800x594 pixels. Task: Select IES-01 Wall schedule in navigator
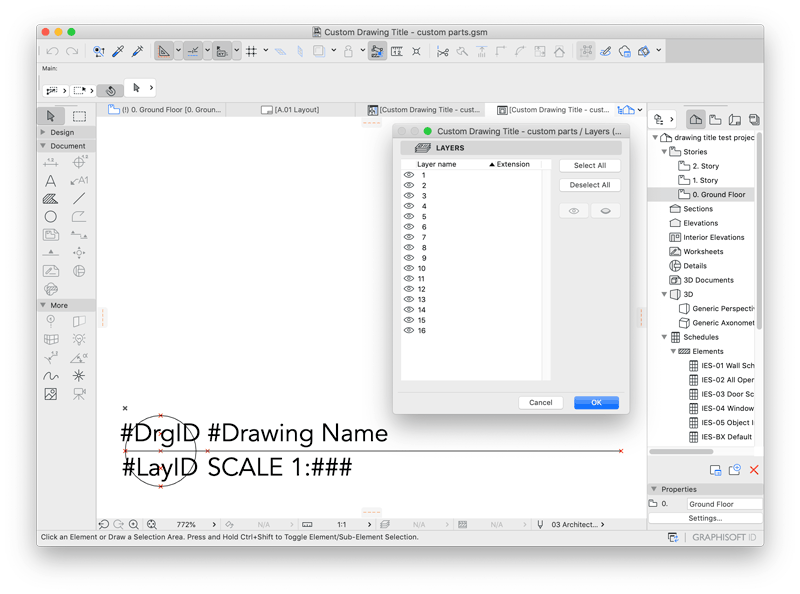(722, 365)
